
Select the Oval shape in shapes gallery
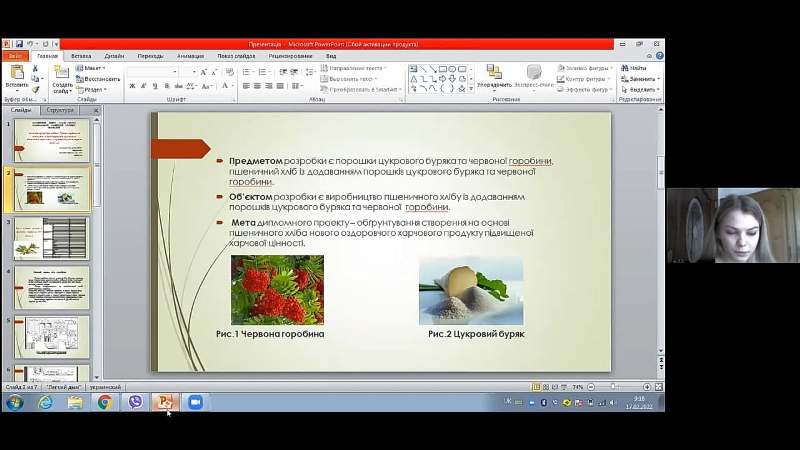tap(452, 69)
